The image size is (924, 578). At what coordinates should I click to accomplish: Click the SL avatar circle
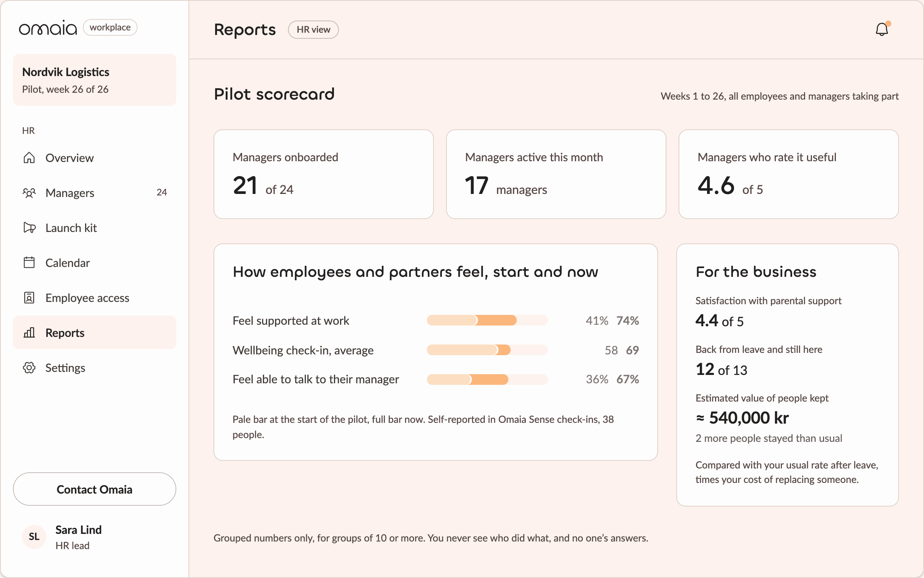(x=34, y=537)
